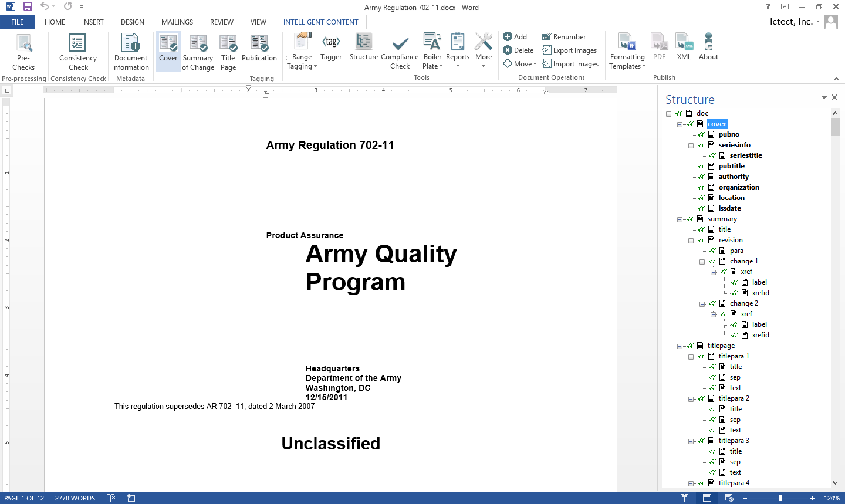The image size is (845, 504).
Task: Switch to the DESIGN tab
Action: (133, 22)
